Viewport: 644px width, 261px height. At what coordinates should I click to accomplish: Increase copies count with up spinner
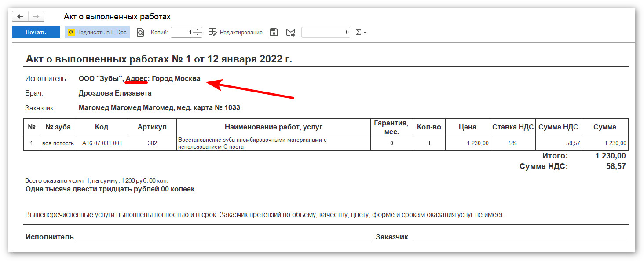coord(198,30)
